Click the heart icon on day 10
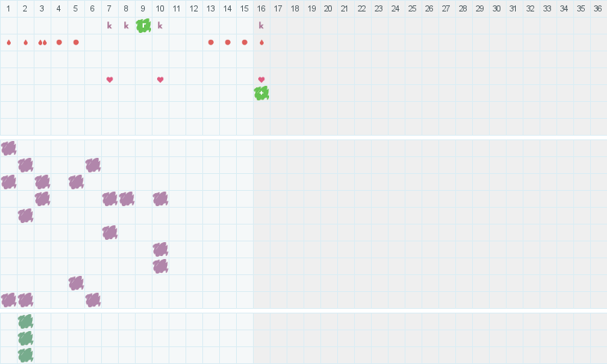 (160, 80)
